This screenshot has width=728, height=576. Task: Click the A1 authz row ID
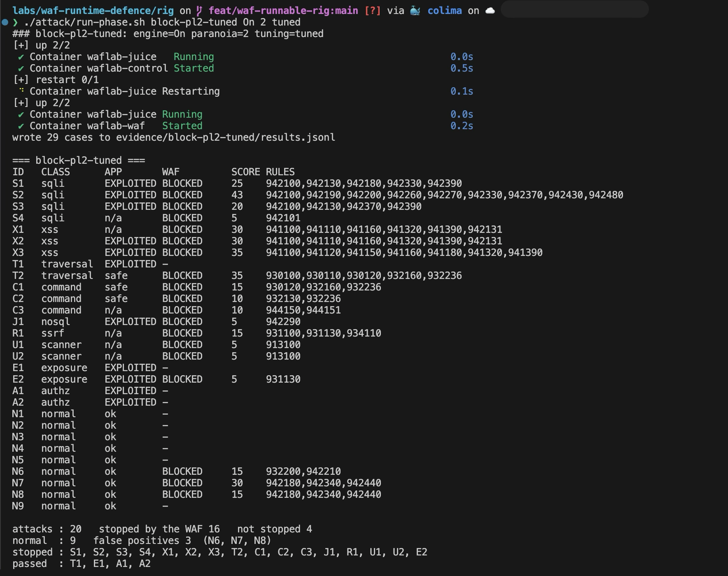click(18, 391)
